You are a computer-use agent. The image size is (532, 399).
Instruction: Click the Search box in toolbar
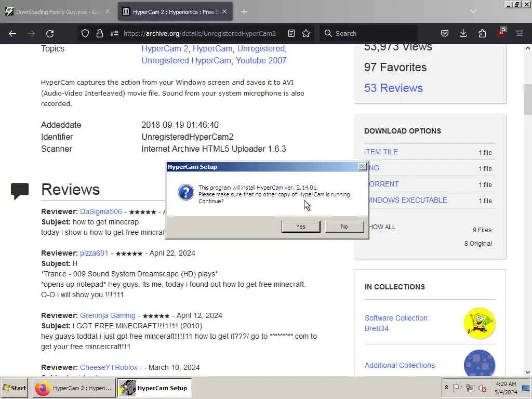pos(368,33)
